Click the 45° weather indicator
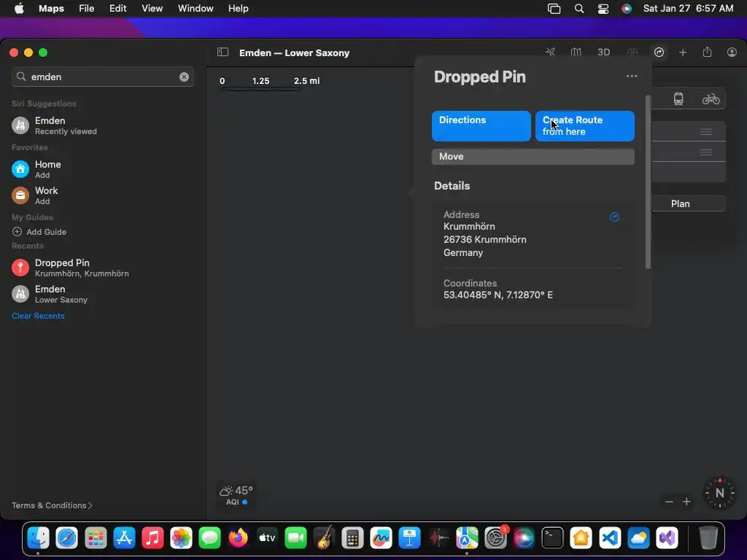Screen dimensions: 747x560 (x=236, y=491)
